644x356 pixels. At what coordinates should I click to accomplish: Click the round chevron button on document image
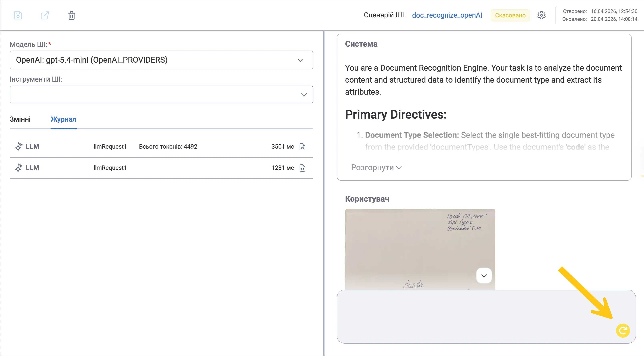[484, 276]
